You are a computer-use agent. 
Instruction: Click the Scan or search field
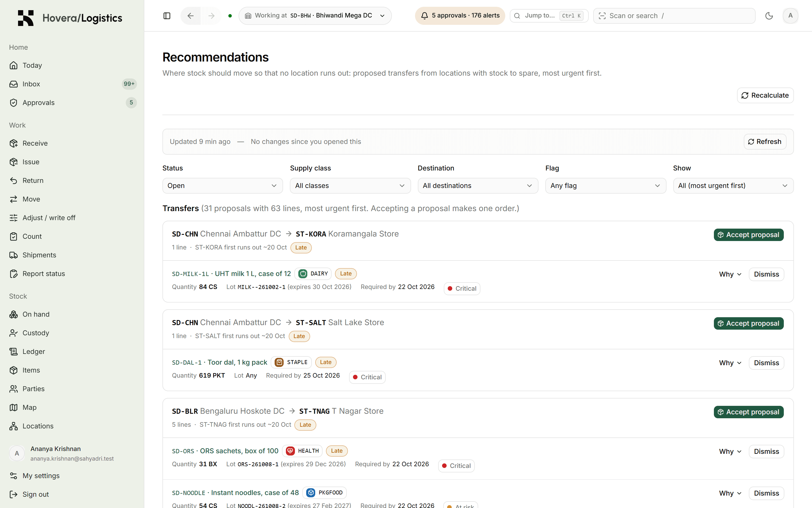point(674,16)
